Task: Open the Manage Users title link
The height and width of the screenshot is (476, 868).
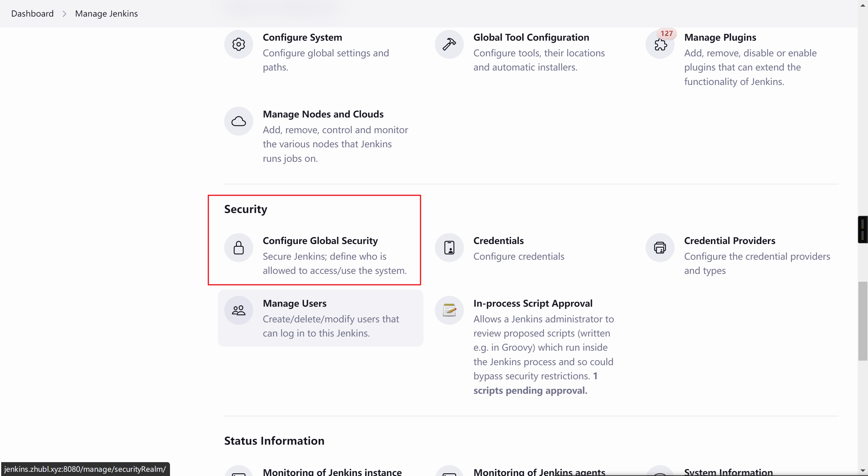Action: pyautogui.click(x=294, y=303)
